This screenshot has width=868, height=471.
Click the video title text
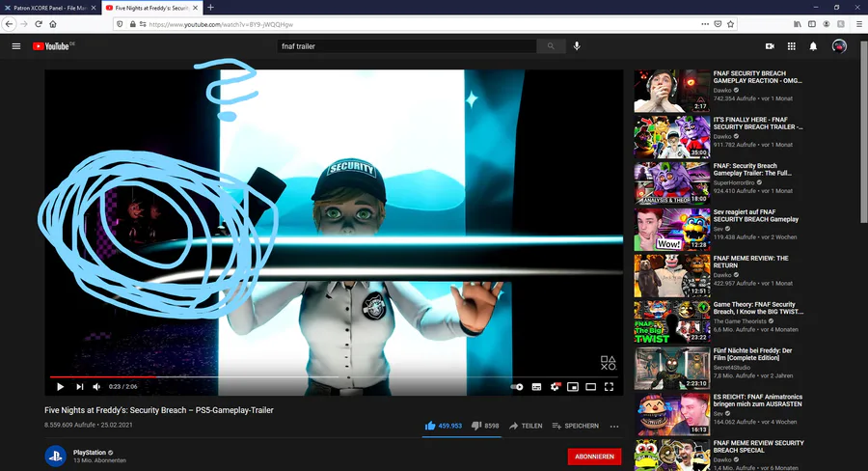coord(159,410)
